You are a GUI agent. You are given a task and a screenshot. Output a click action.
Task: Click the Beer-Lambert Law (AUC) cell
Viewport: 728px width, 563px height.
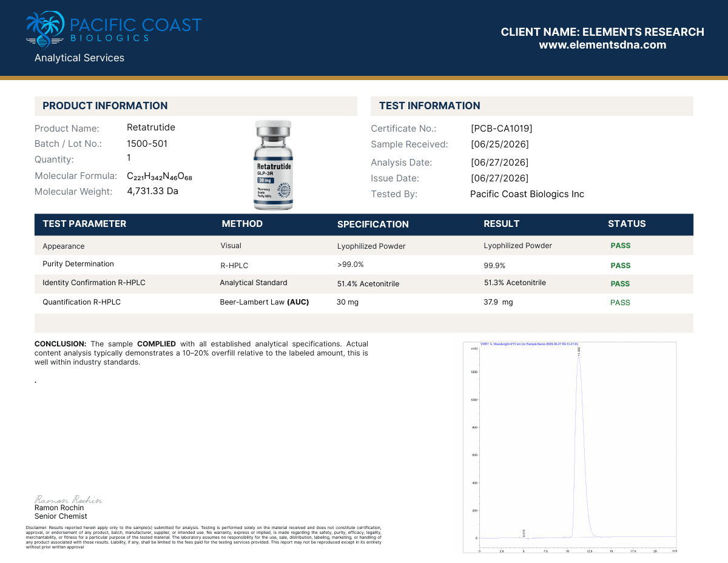coord(265,302)
